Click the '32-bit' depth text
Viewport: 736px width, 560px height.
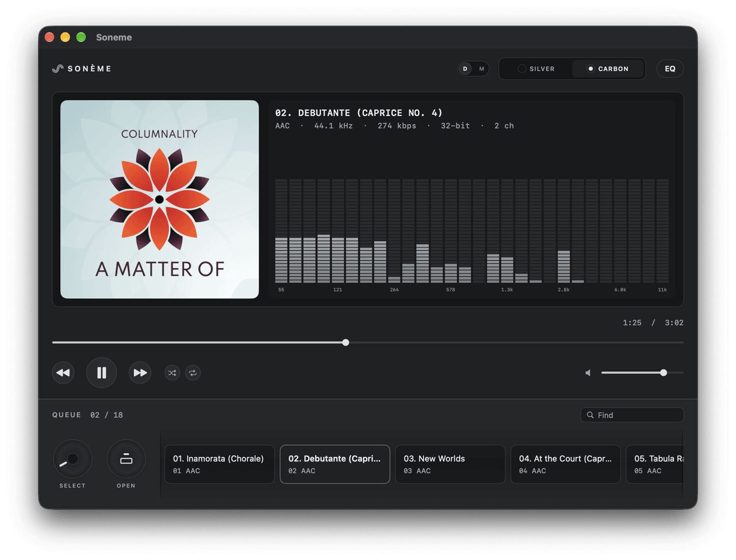tap(455, 126)
